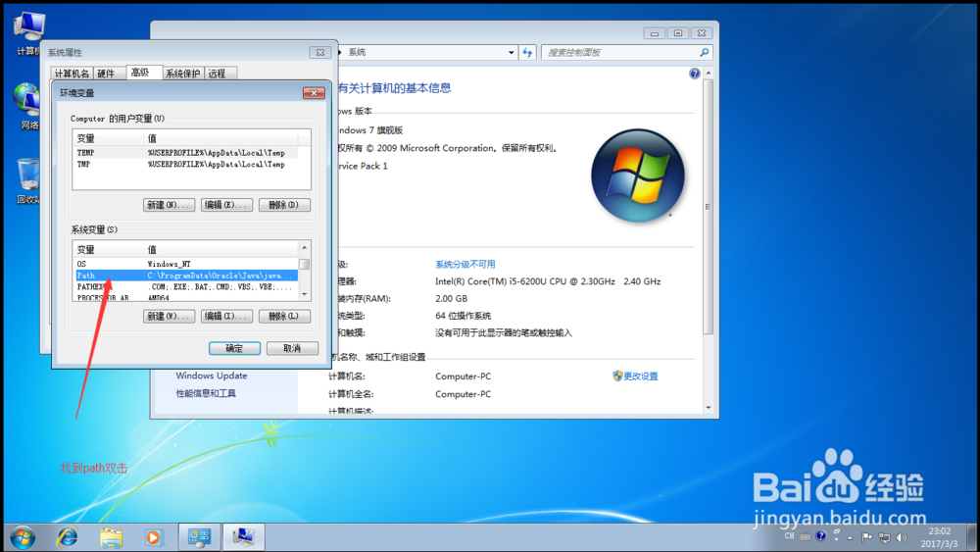Click the System breadcrumb in address bar
Viewport: 980px width, 552px height.
357,53
